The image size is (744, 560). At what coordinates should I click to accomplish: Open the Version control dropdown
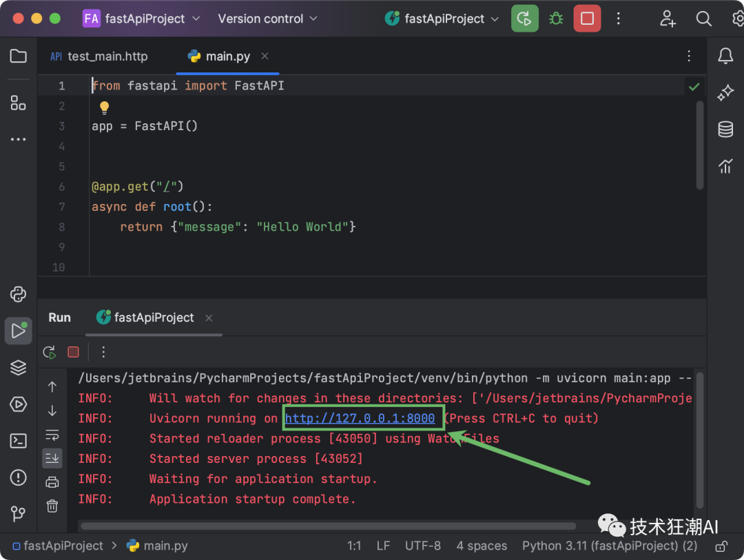267,19
